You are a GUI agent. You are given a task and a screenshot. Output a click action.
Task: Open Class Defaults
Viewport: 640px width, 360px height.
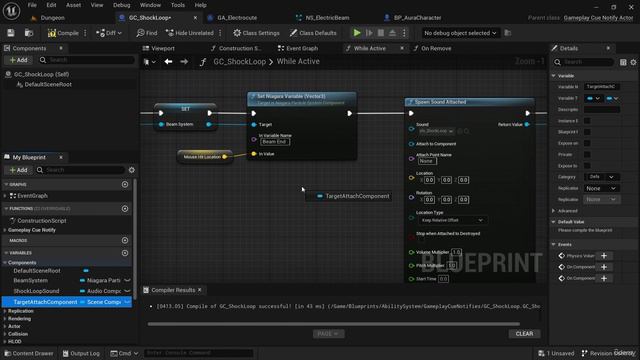313,33
